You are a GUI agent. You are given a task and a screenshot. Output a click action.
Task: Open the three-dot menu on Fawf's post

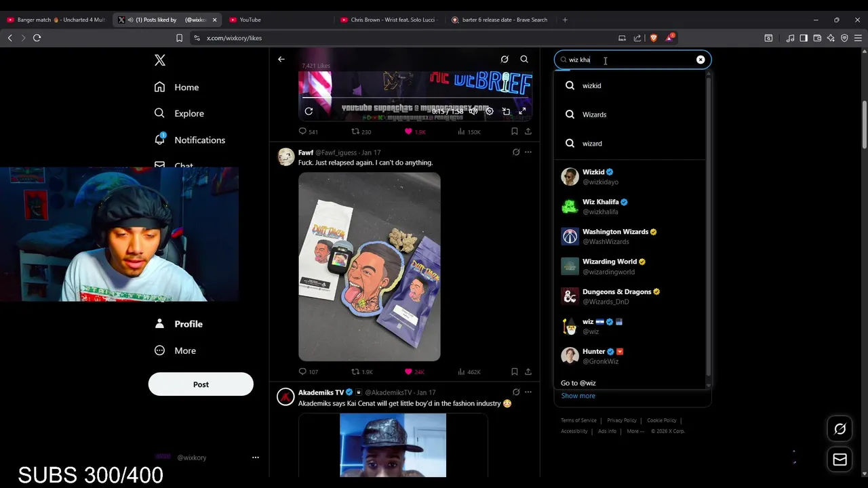[x=528, y=152]
